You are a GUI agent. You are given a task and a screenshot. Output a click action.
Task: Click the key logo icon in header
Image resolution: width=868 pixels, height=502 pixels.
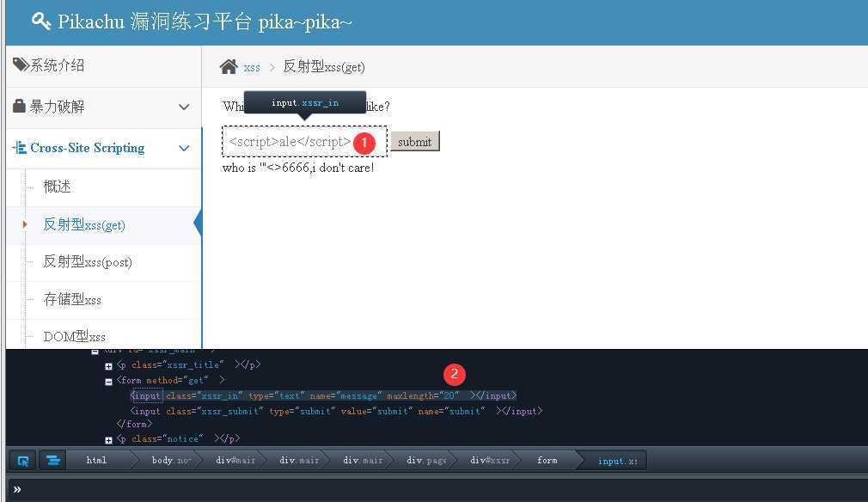[41, 21]
